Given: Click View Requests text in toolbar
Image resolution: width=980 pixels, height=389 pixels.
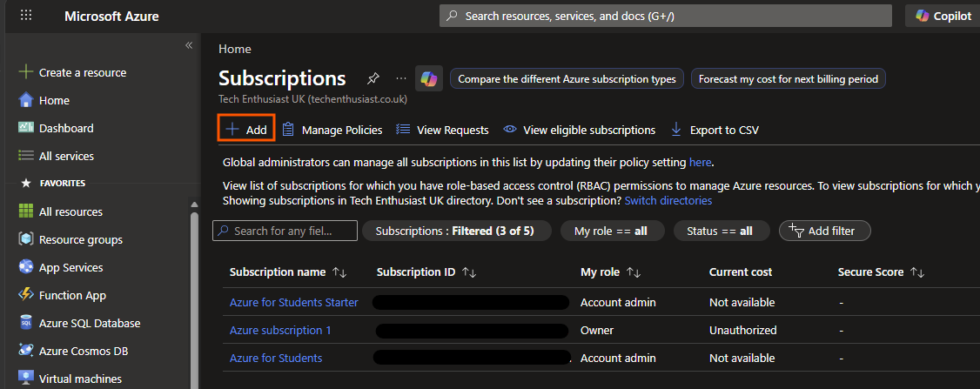Looking at the screenshot, I should coord(453,130).
